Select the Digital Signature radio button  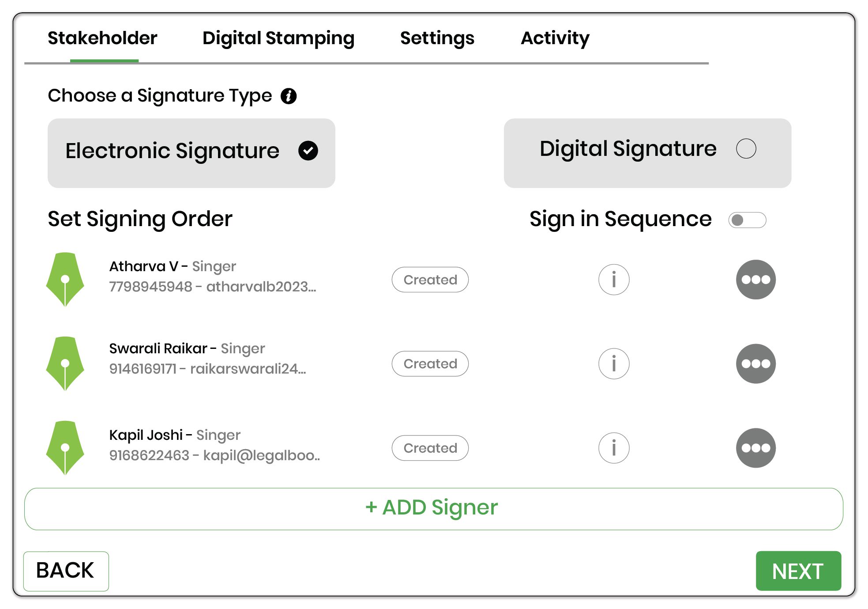coord(746,149)
